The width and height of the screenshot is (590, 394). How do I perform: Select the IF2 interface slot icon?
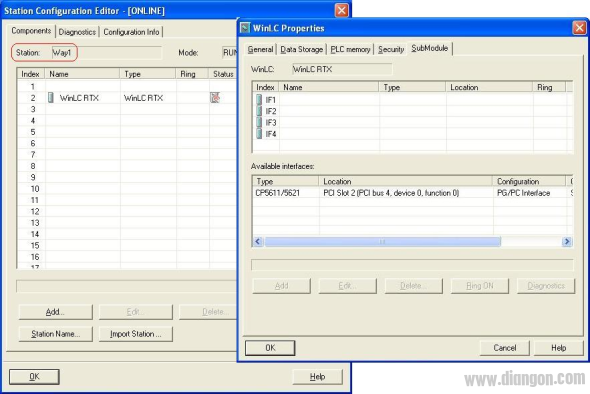pos(259,111)
